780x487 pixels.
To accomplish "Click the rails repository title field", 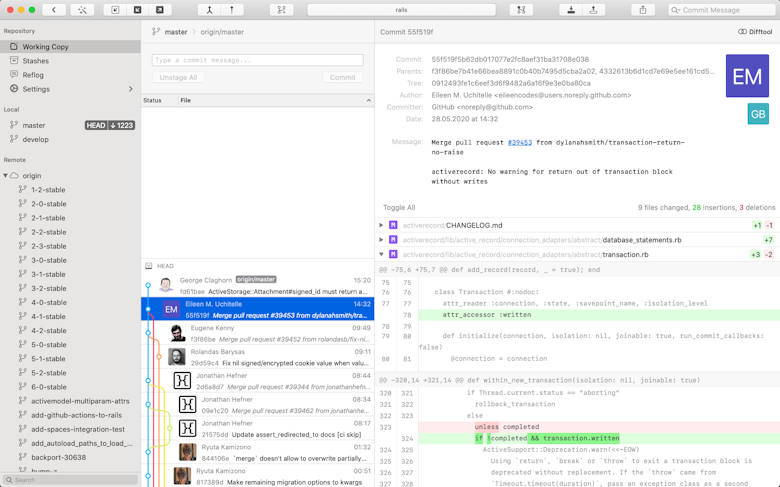I will 401,10.
